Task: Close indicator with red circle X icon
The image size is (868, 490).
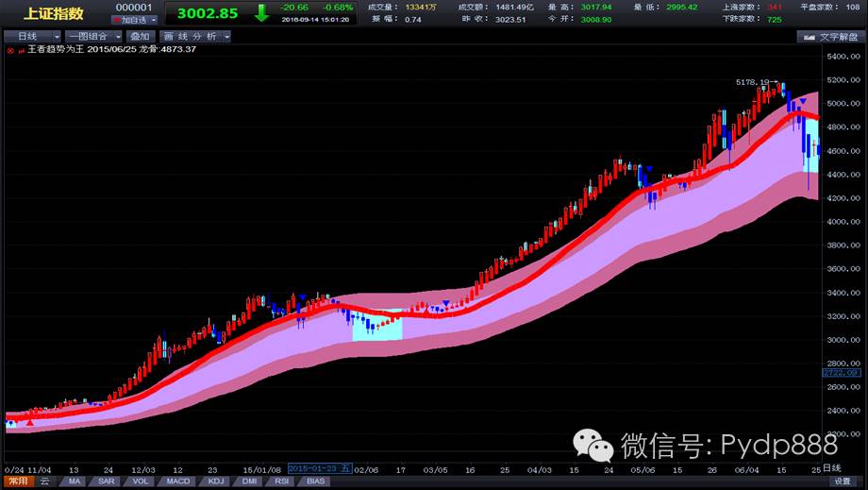Action: click(x=10, y=50)
